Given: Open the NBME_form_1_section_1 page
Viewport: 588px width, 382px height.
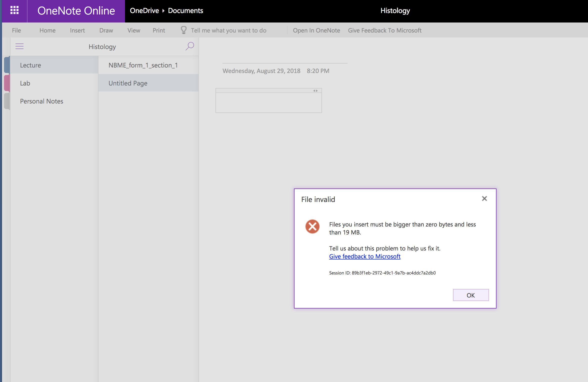Looking at the screenshot, I should tap(148, 65).
